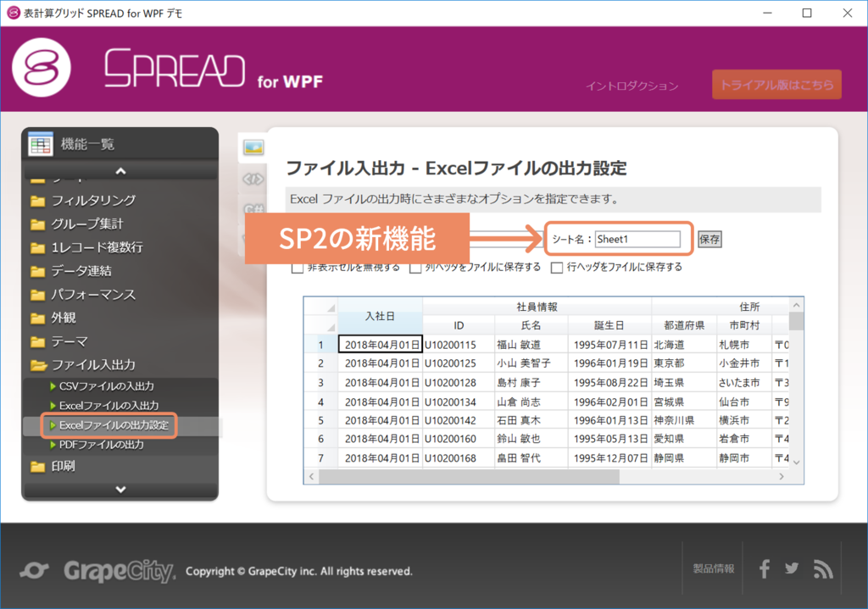868x609 pixels.
Task: Click cell 鈴山 敏也
Action: [x=531, y=440]
